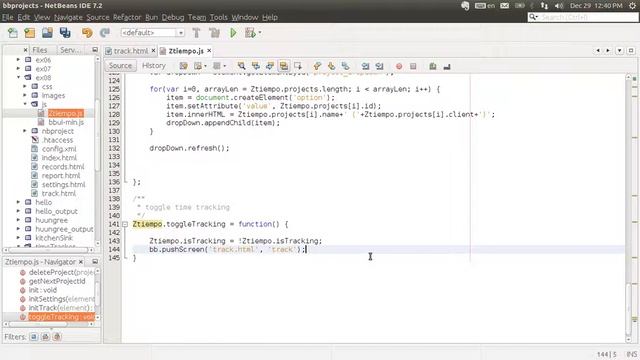
Task: Open the default configuration combo box
Action: coord(152,33)
